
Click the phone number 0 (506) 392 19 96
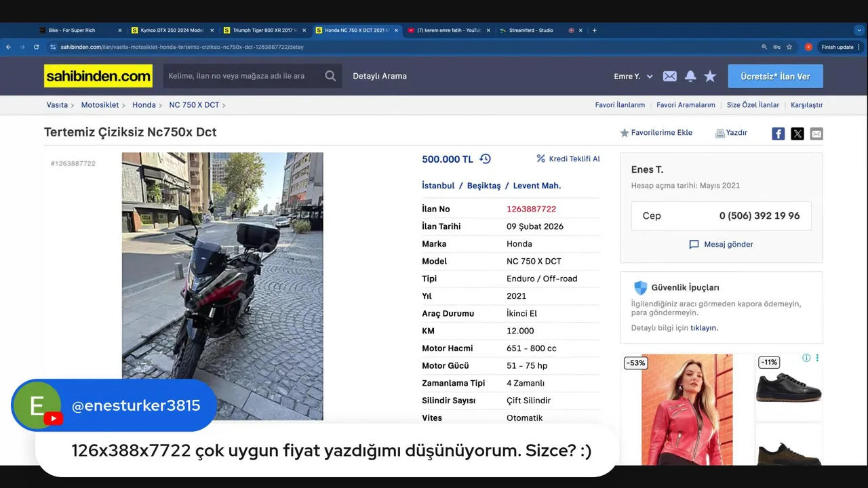pyautogui.click(x=759, y=216)
